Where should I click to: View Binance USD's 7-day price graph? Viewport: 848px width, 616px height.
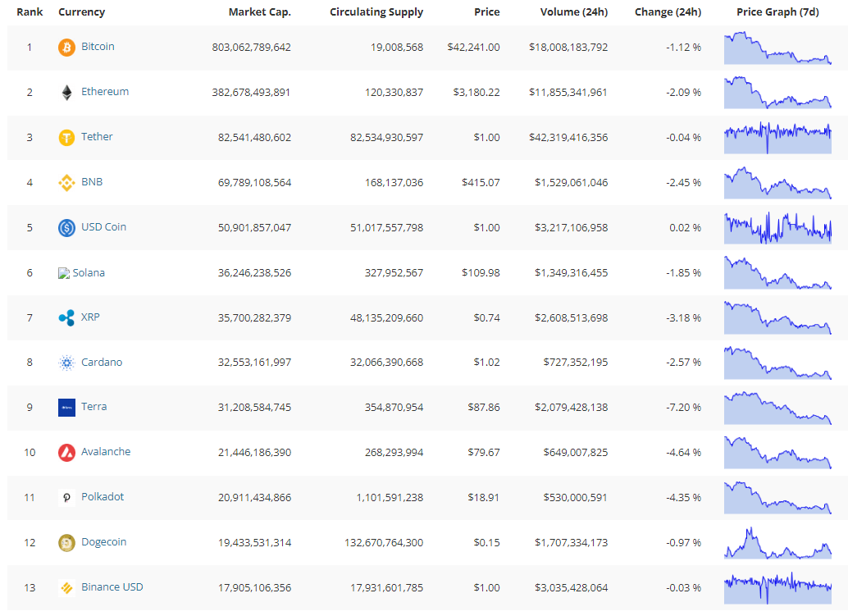point(777,587)
